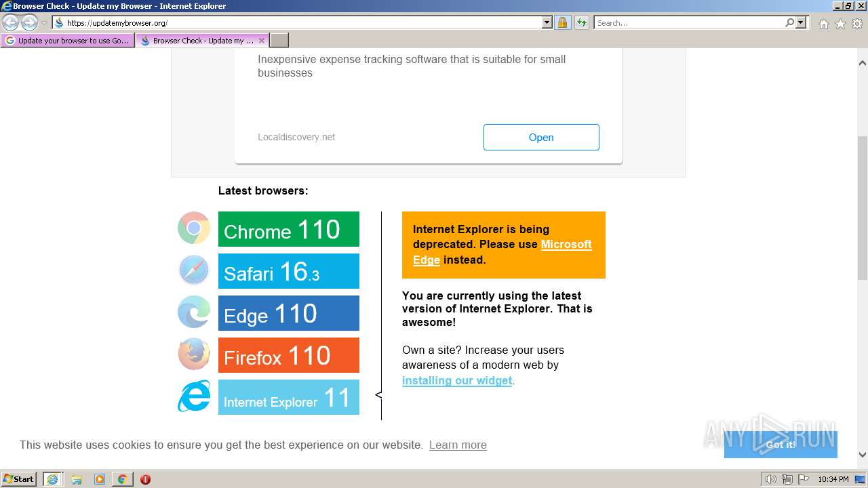
Task: Click the security lock icon
Action: [x=562, y=23]
